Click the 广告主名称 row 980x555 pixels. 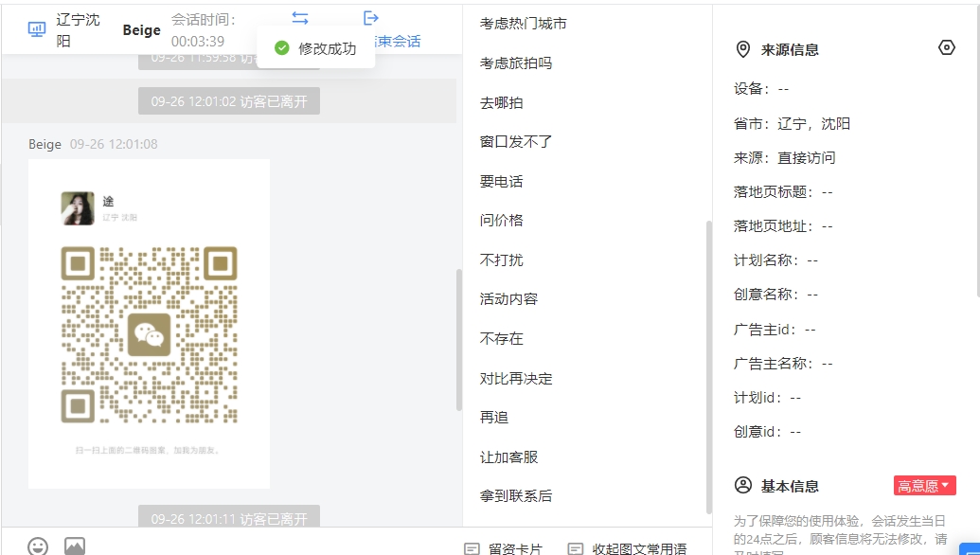783,363
